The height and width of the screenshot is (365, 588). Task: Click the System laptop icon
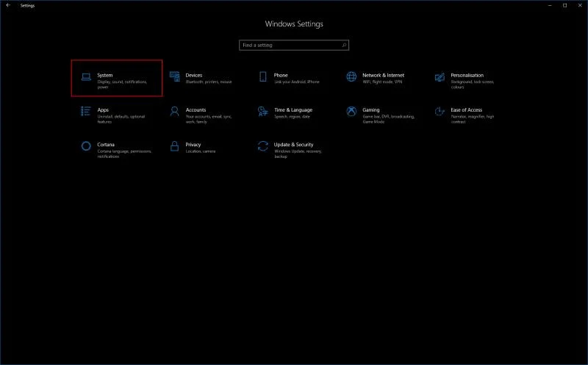tap(86, 77)
